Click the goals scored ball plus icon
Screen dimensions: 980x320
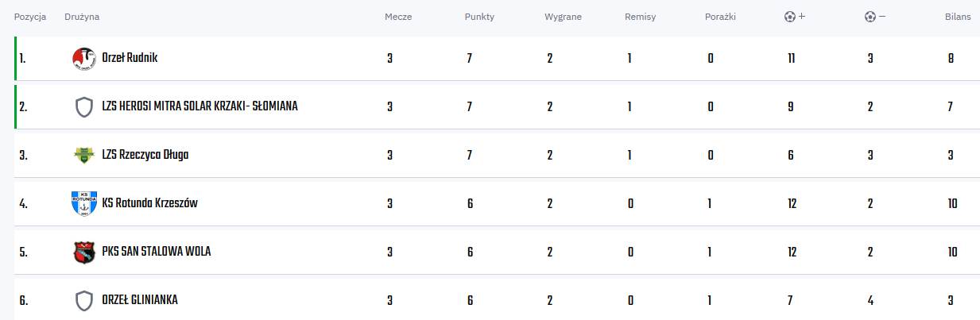tap(795, 17)
